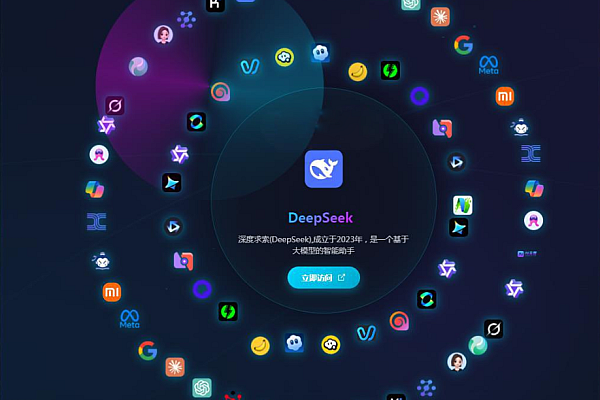Click the purple-and-red tile icon at upper right

442,128
